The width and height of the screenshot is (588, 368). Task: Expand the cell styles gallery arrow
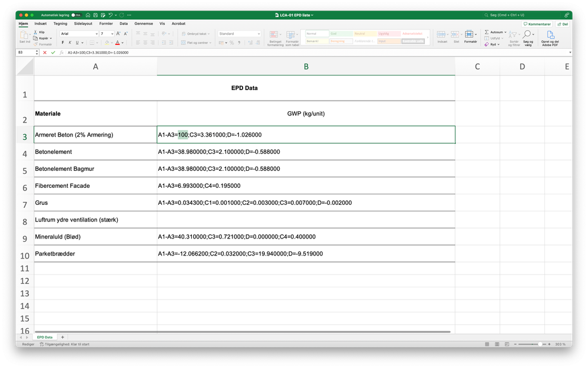[427, 37]
